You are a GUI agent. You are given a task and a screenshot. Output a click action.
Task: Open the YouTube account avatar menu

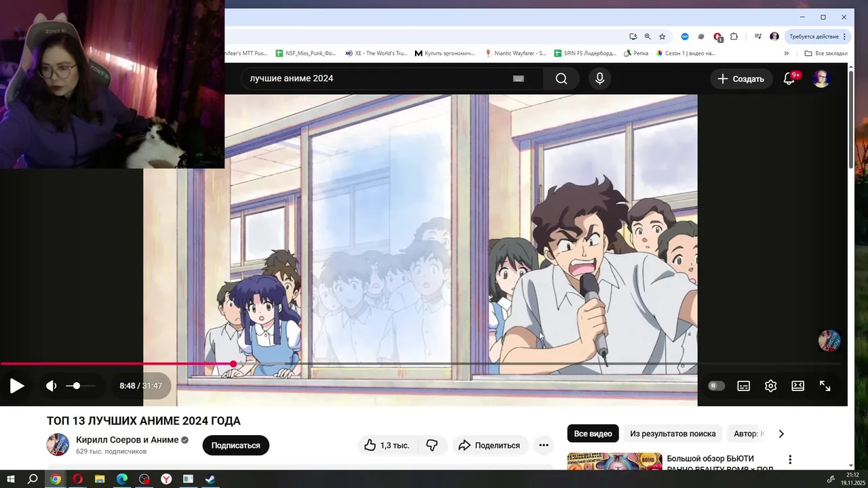click(x=821, y=79)
